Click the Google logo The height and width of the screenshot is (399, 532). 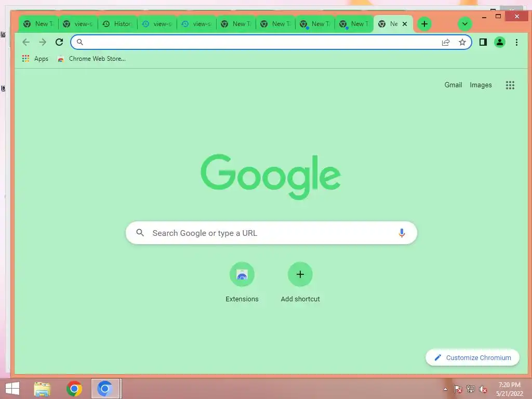tap(271, 177)
